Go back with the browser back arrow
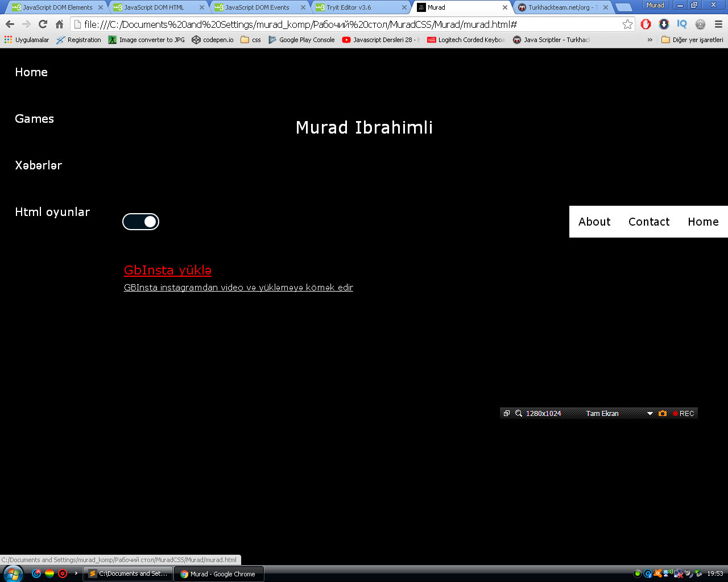This screenshot has height=582, width=728. 10,24
